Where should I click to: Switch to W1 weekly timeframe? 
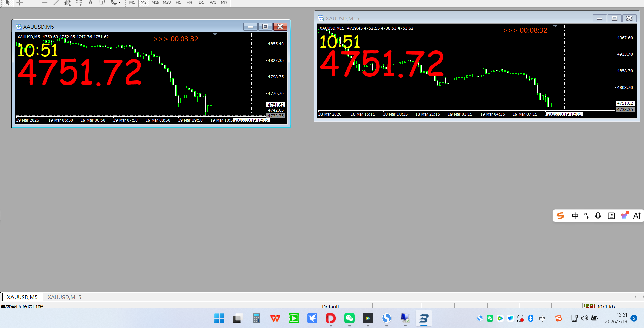[213, 3]
